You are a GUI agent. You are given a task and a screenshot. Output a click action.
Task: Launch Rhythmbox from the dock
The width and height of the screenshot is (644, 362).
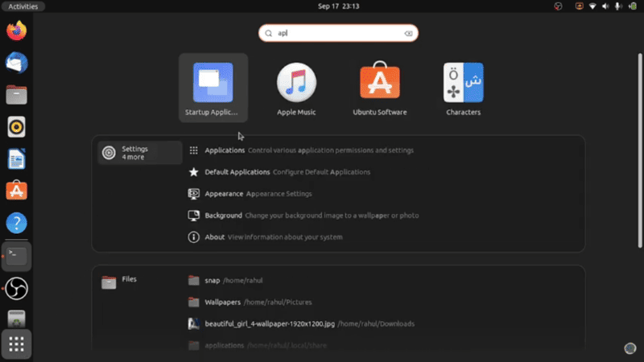pyautogui.click(x=16, y=127)
